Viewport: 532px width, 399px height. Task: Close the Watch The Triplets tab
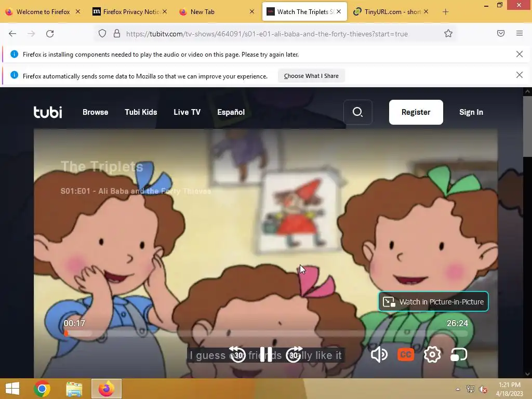[339, 12]
